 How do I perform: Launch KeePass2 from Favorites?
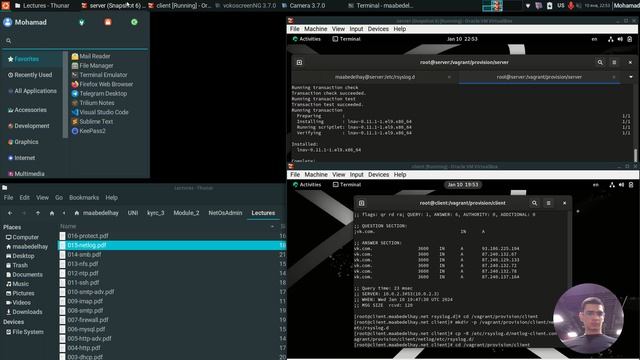tap(89, 131)
